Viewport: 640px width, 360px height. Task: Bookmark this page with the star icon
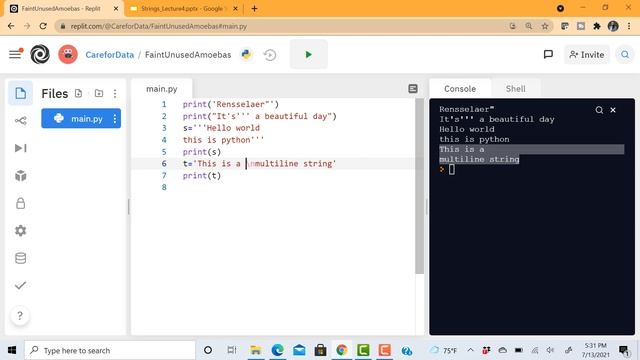coord(544,26)
